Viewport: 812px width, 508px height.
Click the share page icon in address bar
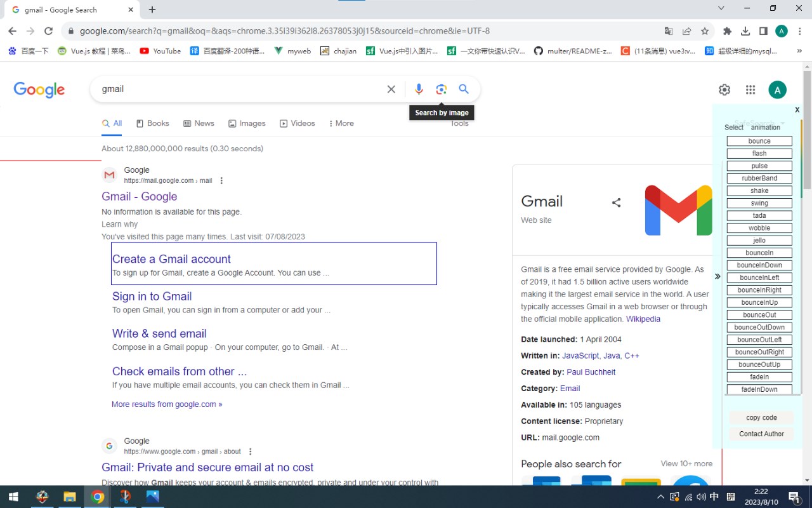click(686, 31)
